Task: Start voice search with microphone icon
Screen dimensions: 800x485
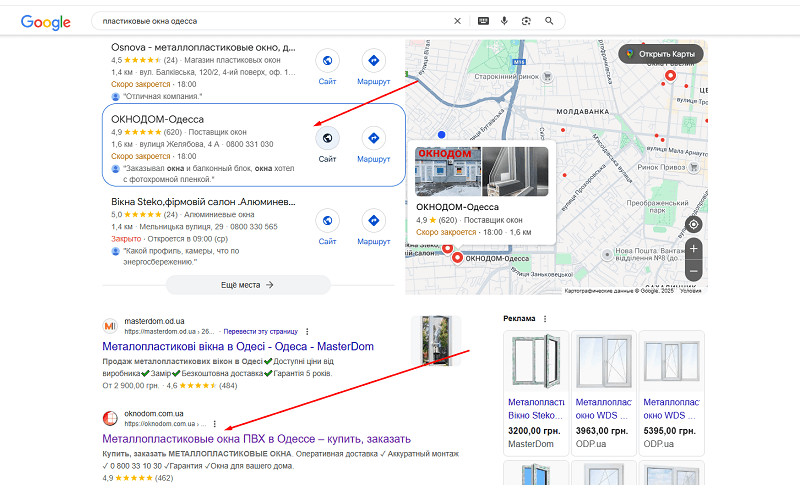Action: [504, 21]
